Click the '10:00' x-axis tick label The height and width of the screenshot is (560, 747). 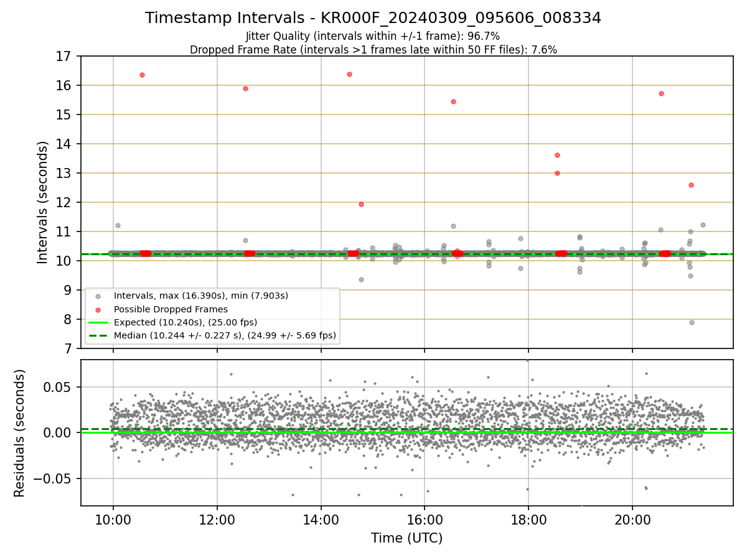click(x=113, y=521)
